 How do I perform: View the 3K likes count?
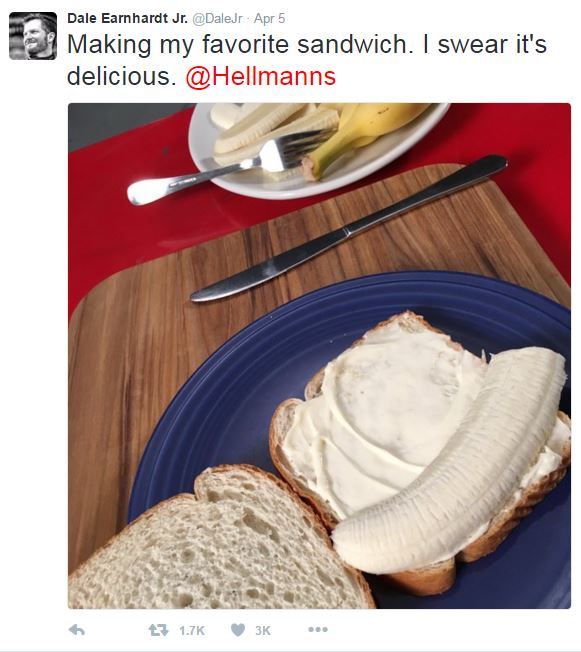pos(262,631)
